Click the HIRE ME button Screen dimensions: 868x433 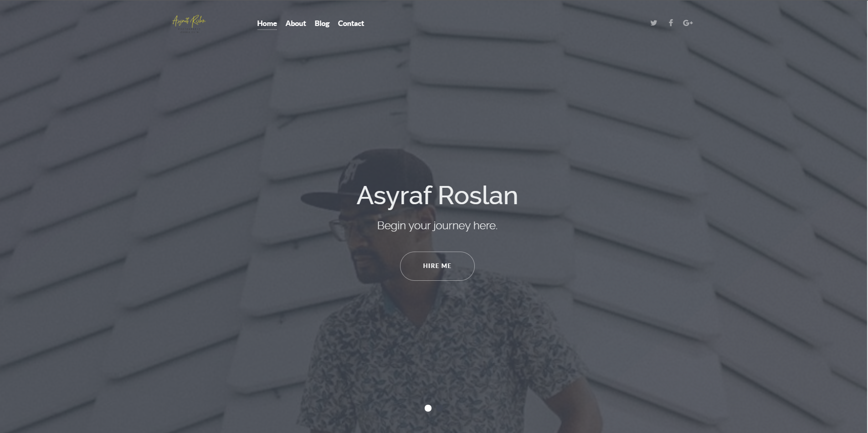437,266
